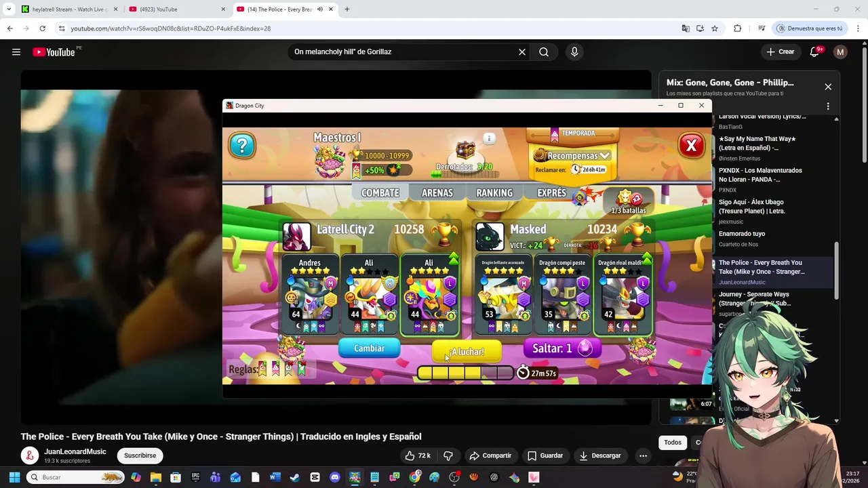
Task: Open YouTube notifications bell
Action: tap(814, 52)
